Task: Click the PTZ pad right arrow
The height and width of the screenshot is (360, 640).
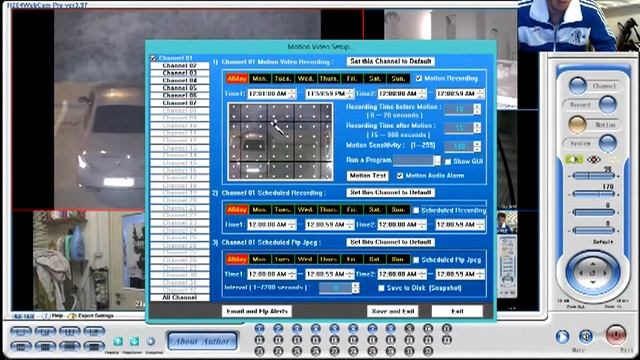Action: [605, 273]
